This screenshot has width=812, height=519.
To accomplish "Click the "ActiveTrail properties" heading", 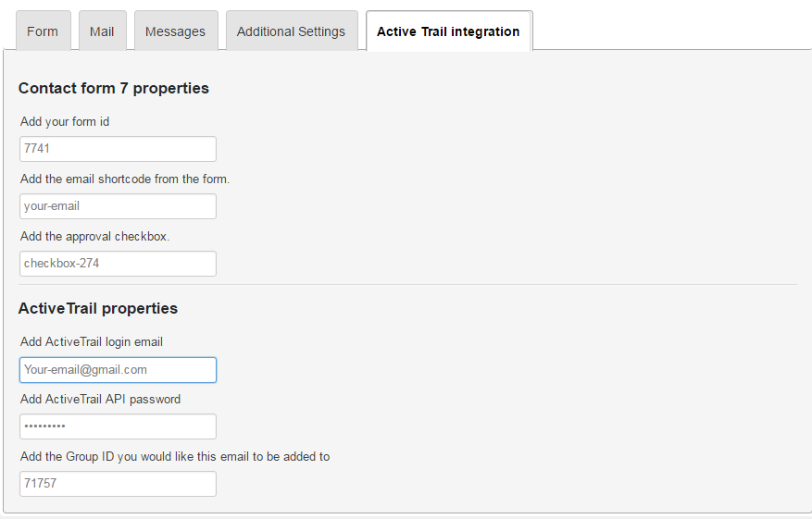I will coord(98,308).
